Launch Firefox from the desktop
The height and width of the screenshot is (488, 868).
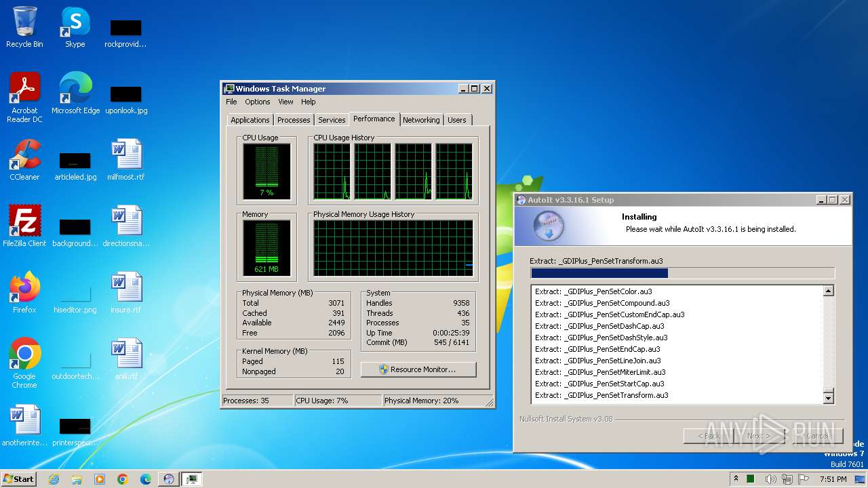[x=24, y=293]
